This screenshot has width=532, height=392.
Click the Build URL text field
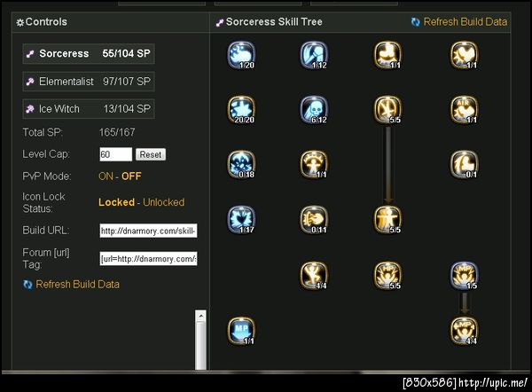pyautogui.click(x=148, y=231)
